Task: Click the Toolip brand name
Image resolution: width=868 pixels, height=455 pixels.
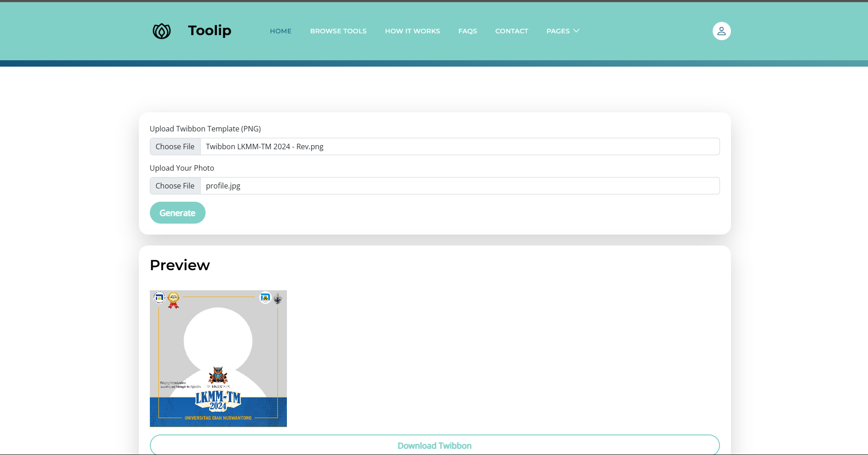Action: click(210, 31)
